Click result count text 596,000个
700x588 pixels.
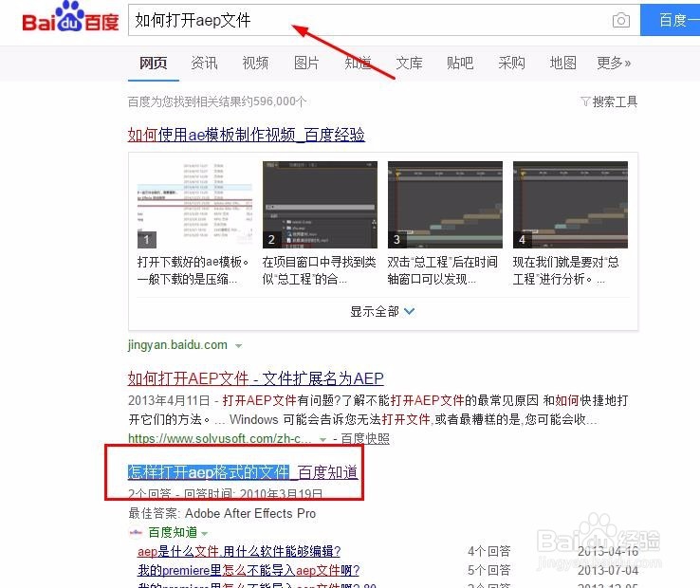click(x=280, y=101)
